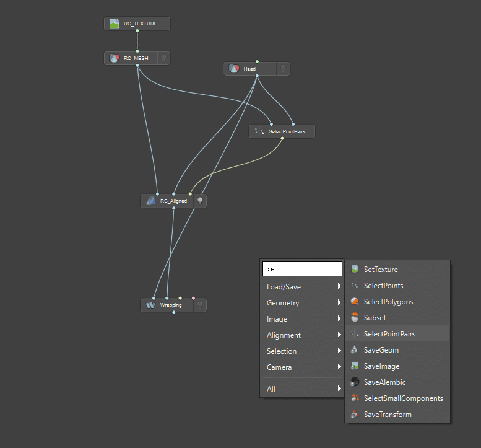Click the SelectPointPairs icon in results list
Viewport: 481px width, 448px height.
click(x=355, y=334)
